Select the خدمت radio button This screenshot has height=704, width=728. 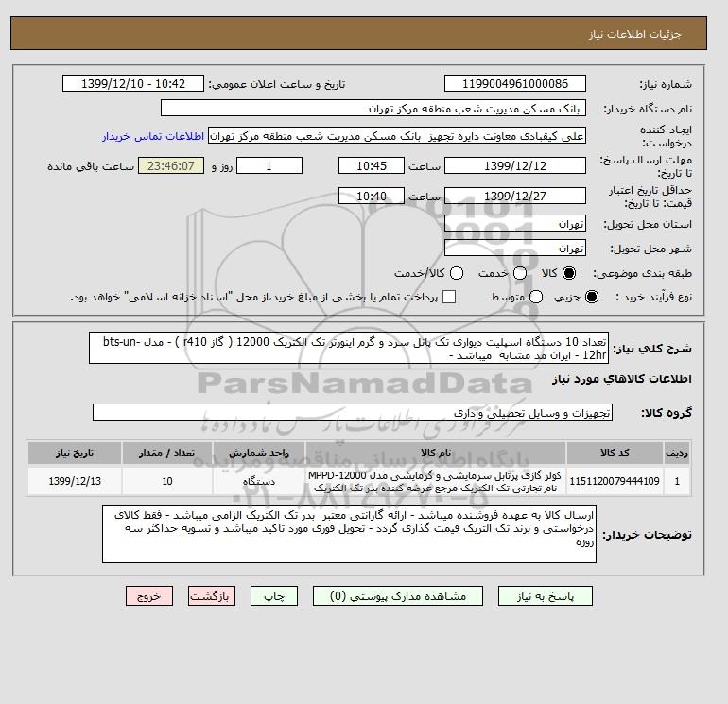pos(520,273)
